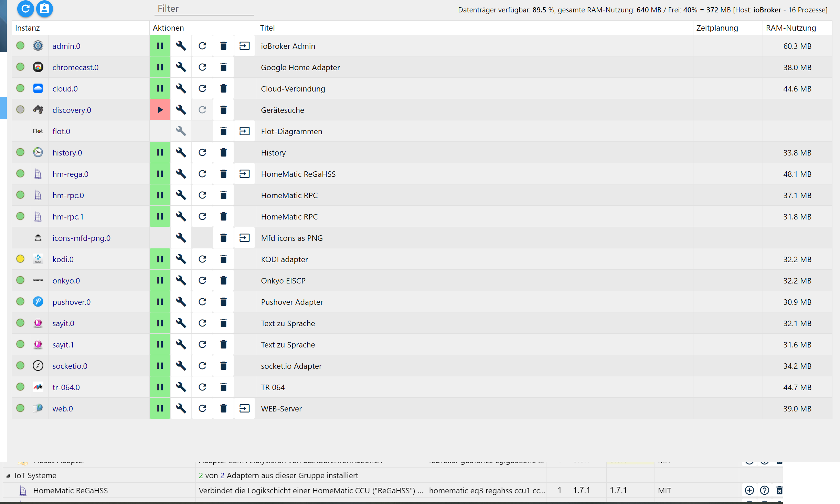Restart the sayit.1 instance

pyautogui.click(x=202, y=344)
